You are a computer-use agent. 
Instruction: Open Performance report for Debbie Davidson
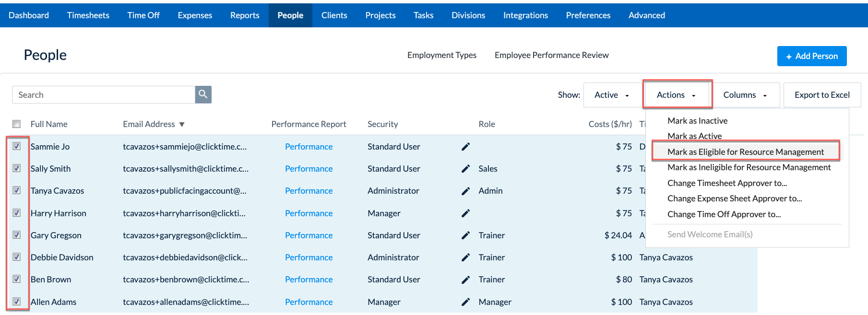309,257
